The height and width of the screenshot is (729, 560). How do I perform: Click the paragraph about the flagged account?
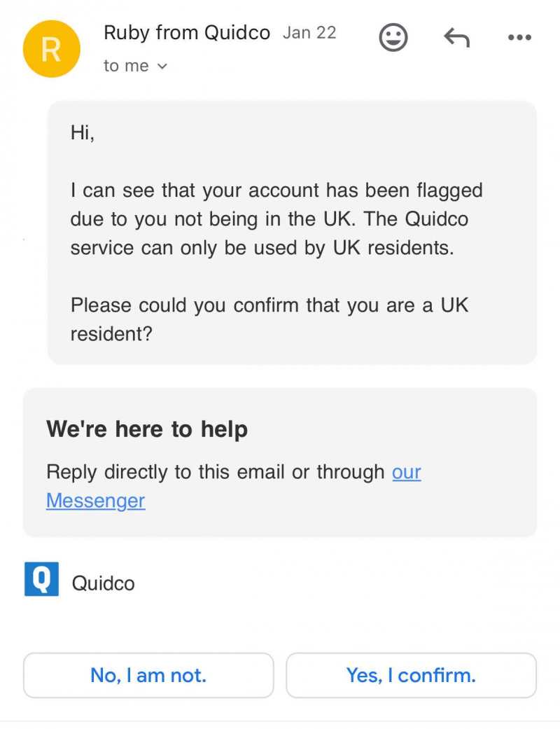276,190
